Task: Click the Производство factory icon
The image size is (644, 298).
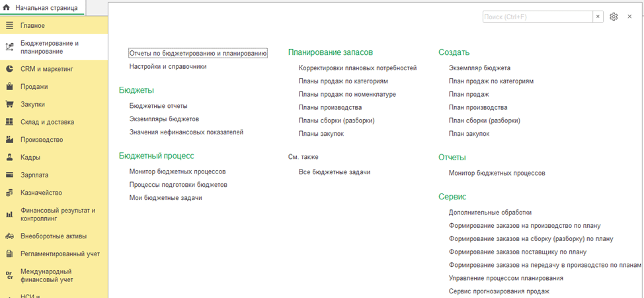Action: point(9,140)
